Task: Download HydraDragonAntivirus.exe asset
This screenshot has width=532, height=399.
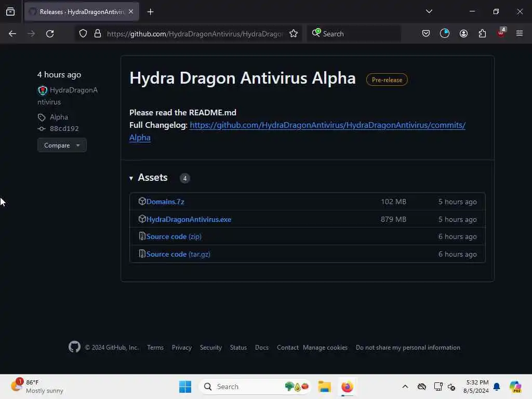Action: point(189,219)
